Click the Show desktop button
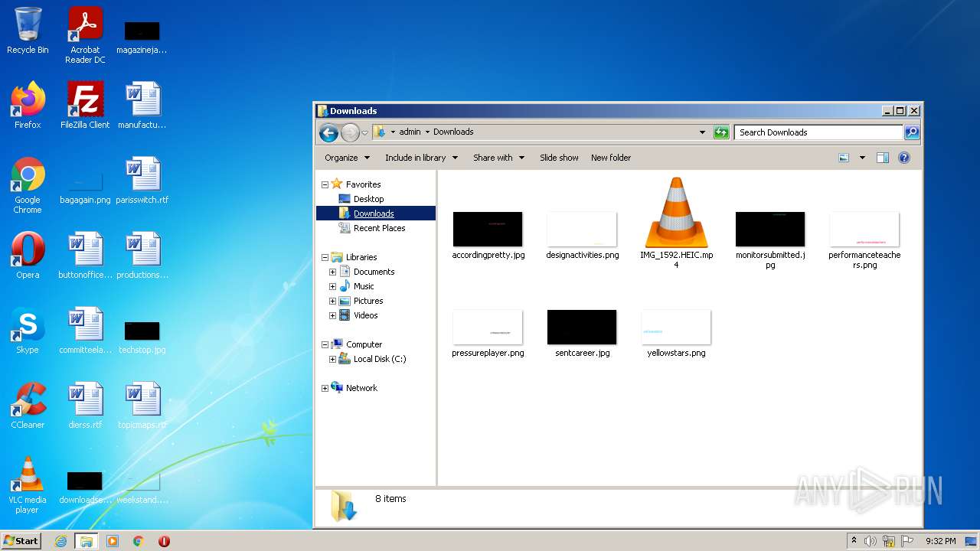The height and width of the screenshot is (551, 980). click(972, 541)
